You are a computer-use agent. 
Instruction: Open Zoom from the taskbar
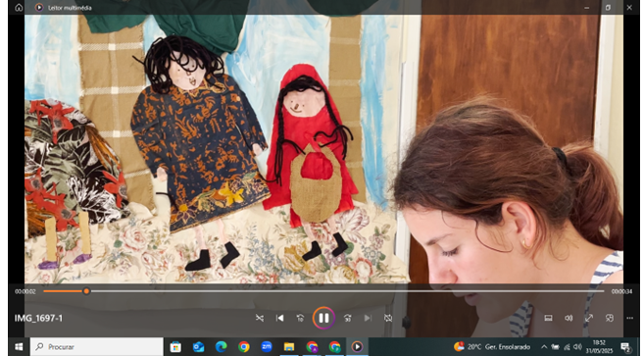pos(267,346)
